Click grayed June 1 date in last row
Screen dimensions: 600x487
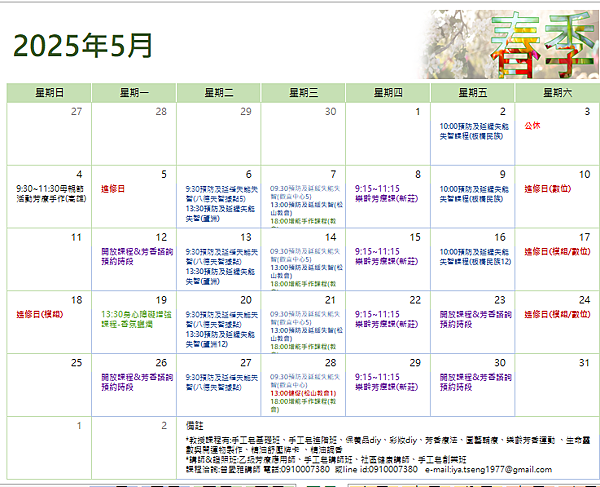79,425
